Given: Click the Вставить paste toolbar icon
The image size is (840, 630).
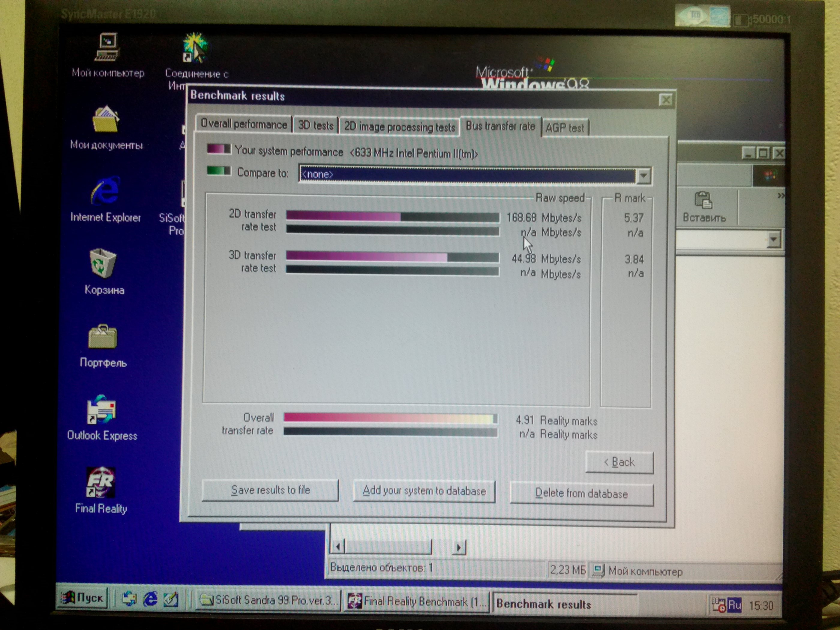Looking at the screenshot, I should pos(703,202).
